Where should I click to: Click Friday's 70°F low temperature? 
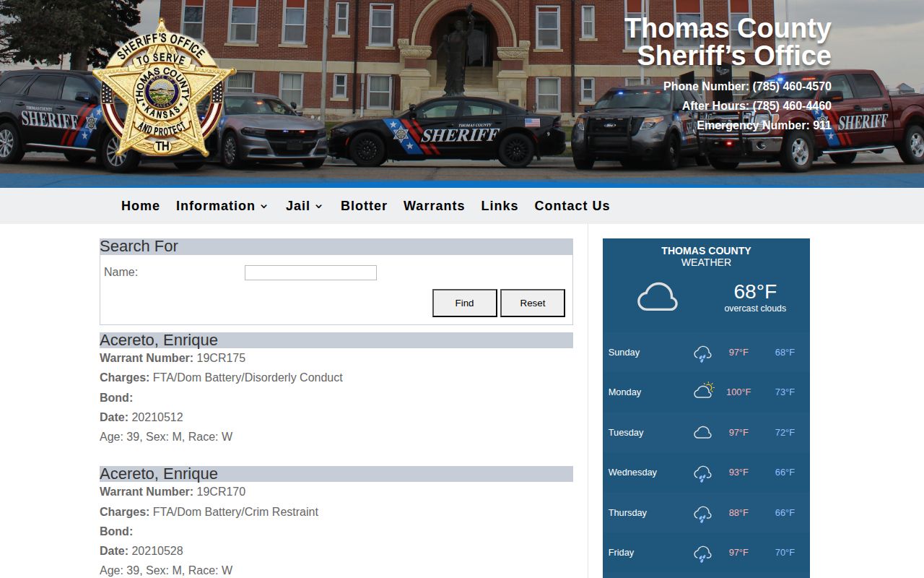pos(785,553)
